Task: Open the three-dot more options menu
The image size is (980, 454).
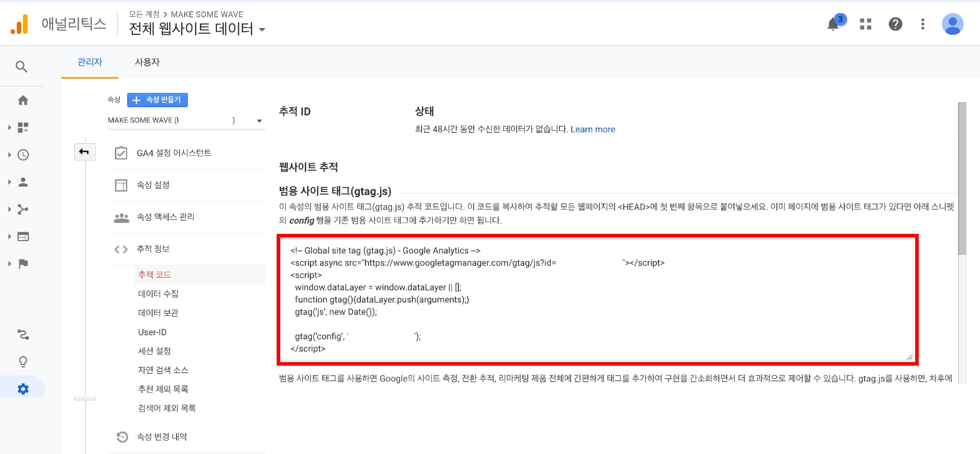Action: click(922, 24)
